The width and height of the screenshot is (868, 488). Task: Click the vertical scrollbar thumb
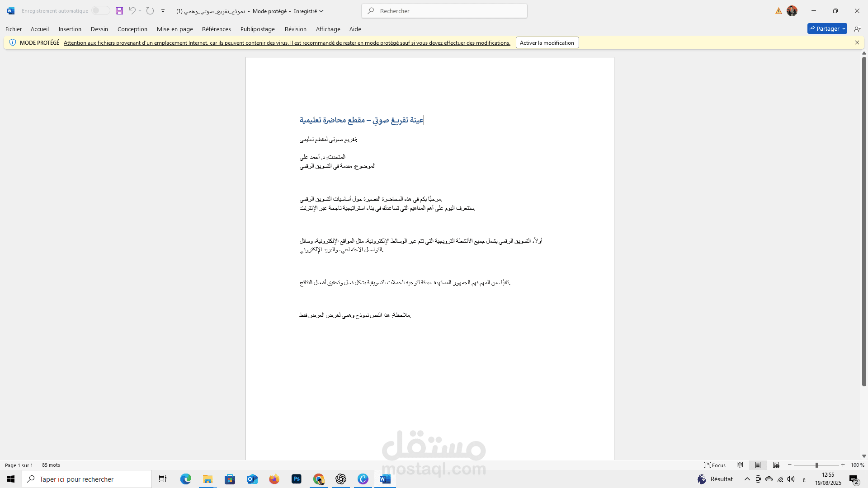click(x=864, y=221)
